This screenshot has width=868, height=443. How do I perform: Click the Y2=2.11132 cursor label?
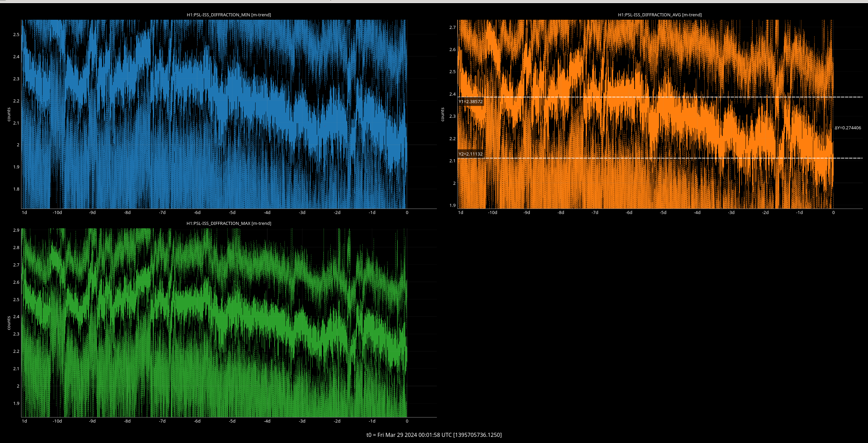470,154
